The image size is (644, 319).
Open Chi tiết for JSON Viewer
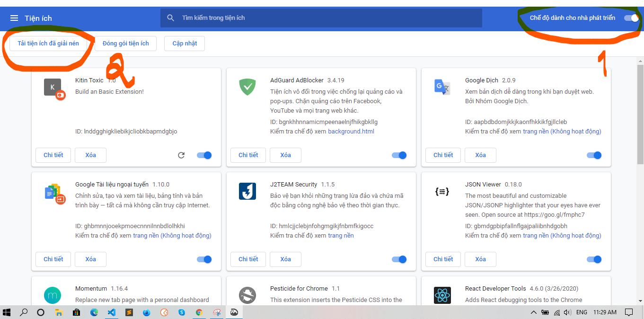[443, 259]
